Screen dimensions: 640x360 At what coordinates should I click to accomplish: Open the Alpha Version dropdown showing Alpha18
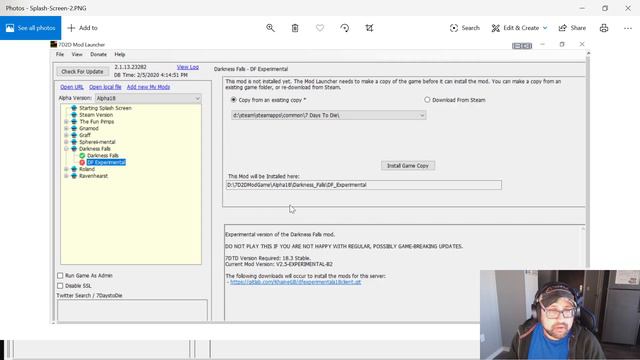(x=148, y=98)
